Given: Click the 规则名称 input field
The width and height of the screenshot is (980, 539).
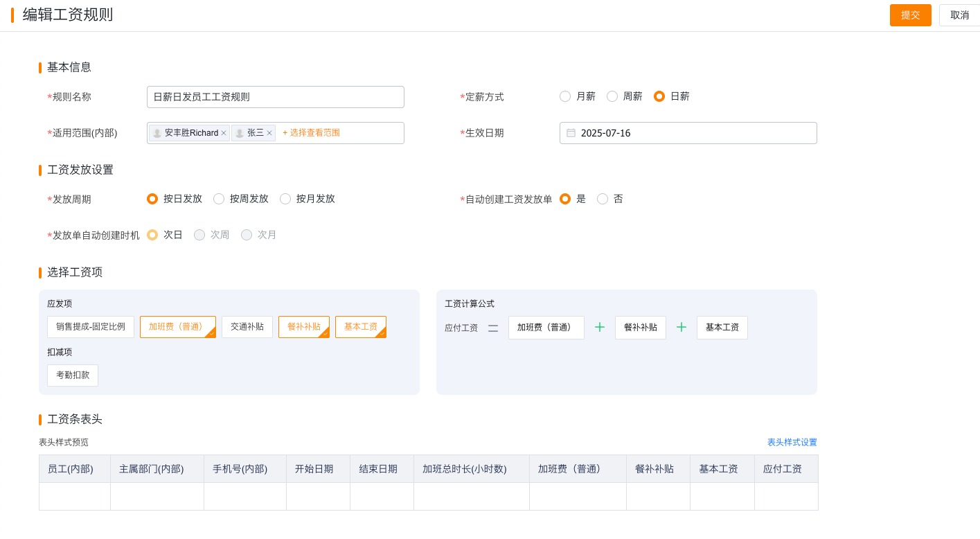Looking at the screenshot, I should 275,97.
